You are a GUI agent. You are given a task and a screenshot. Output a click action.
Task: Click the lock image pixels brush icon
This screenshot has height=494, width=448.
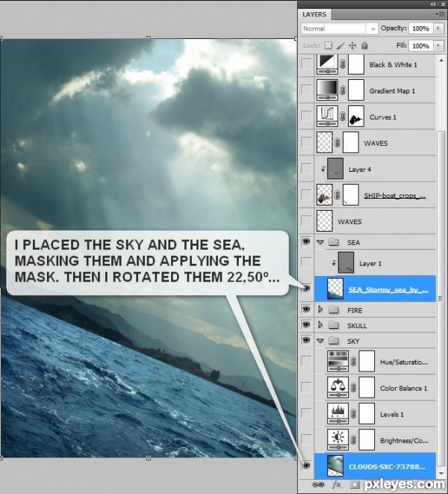(340, 46)
